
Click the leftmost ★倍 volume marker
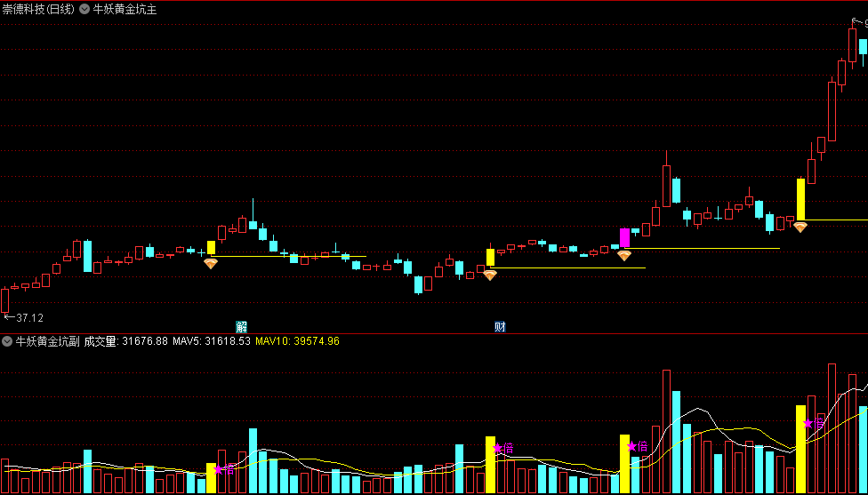coord(223,470)
